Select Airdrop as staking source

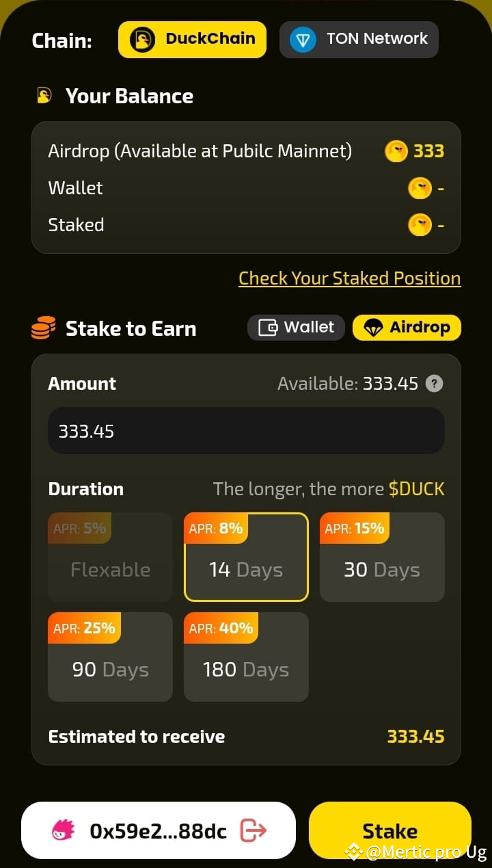pos(407,328)
